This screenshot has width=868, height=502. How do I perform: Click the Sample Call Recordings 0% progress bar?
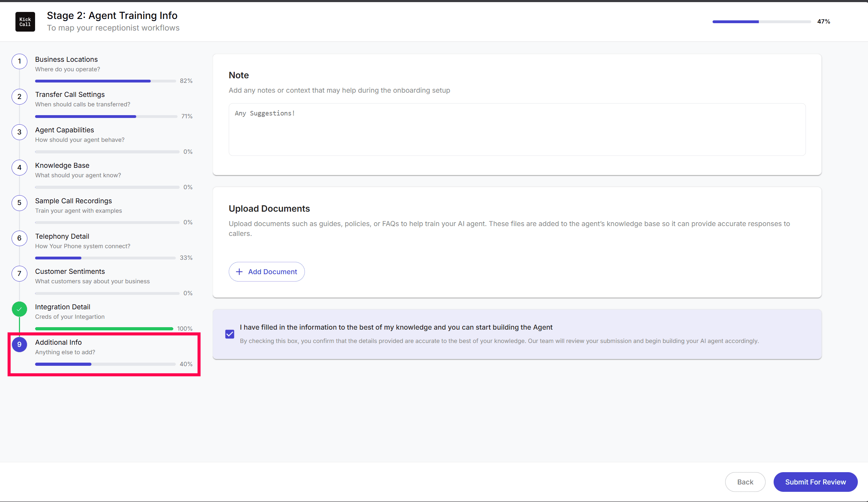[107, 223]
